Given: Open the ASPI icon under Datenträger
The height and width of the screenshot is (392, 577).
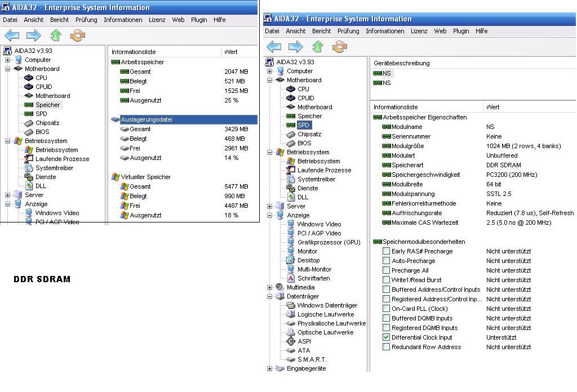Looking at the screenshot, I should pyautogui.click(x=291, y=341).
